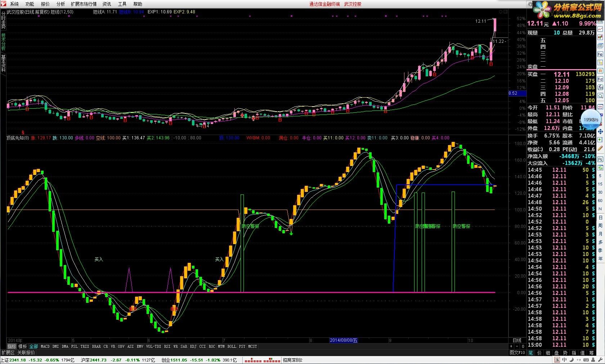Select the 年 yearly period button
The height and width of the screenshot is (364, 605).
point(600,259)
